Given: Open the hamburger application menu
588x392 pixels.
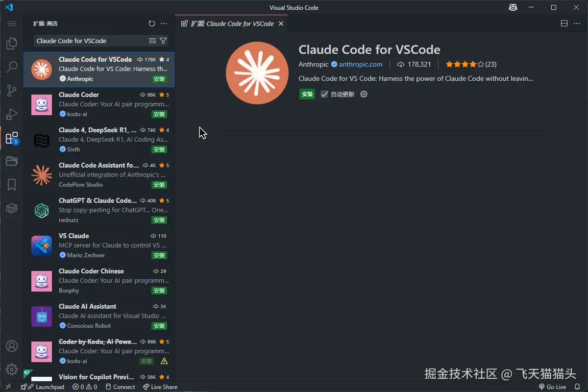Looking at the screenshot, I should pyautogui.click(x=12, y=24).
